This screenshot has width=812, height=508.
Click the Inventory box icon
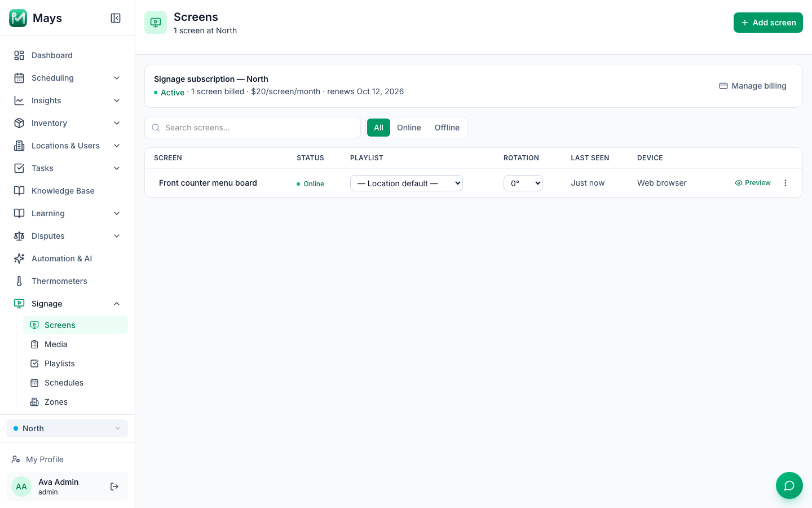19,123
